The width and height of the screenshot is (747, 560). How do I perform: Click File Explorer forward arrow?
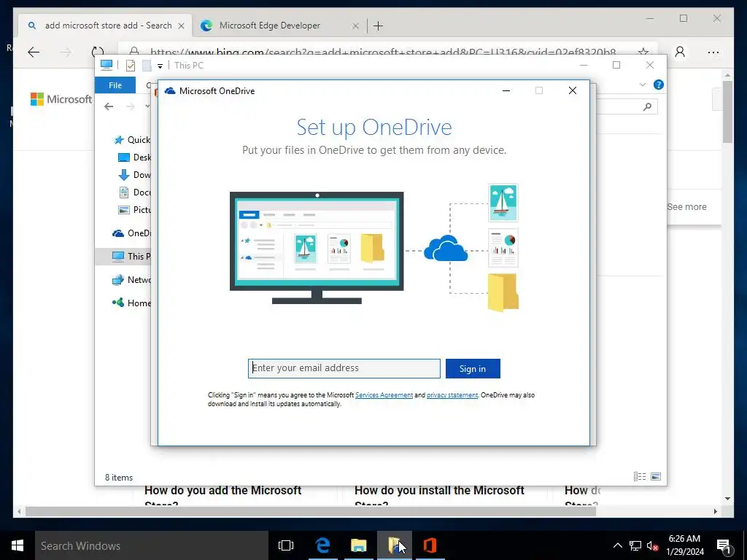(x=130, y=106)
